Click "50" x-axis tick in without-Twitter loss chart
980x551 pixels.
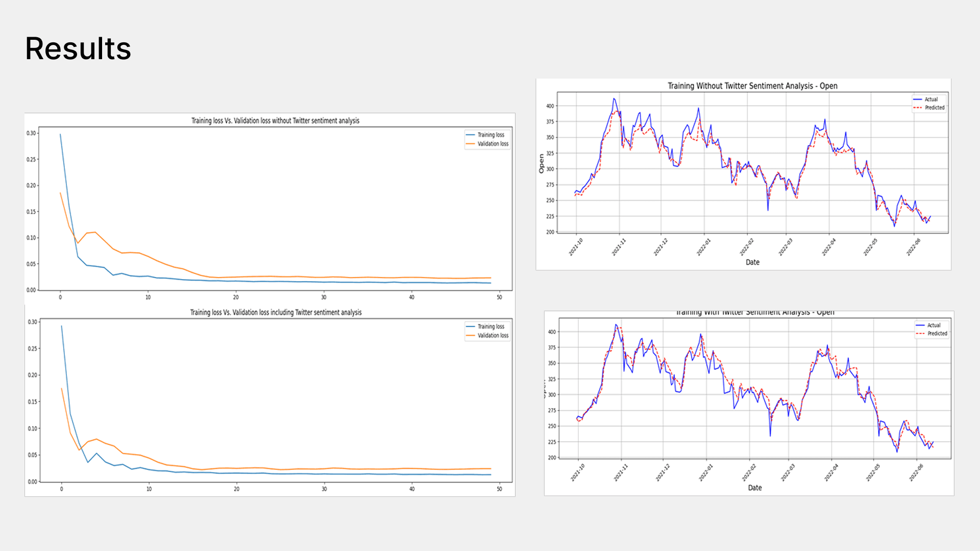click(x=499, y=297)
